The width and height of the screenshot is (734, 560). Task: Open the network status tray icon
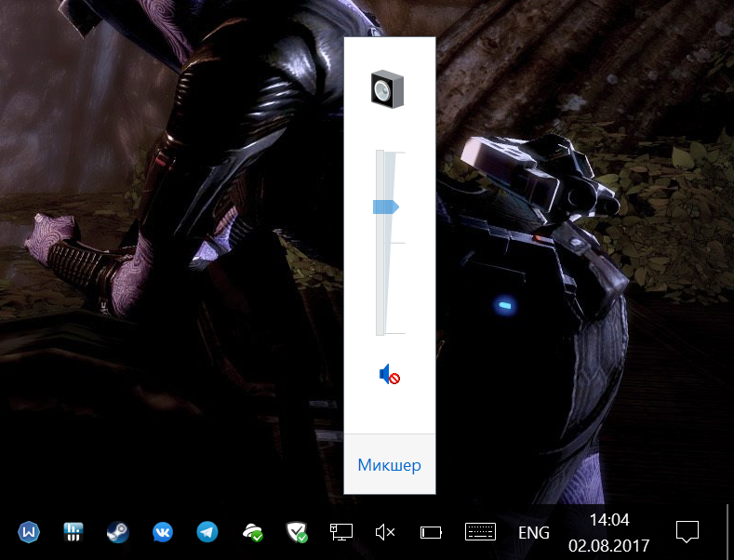(x=341, y=532)
